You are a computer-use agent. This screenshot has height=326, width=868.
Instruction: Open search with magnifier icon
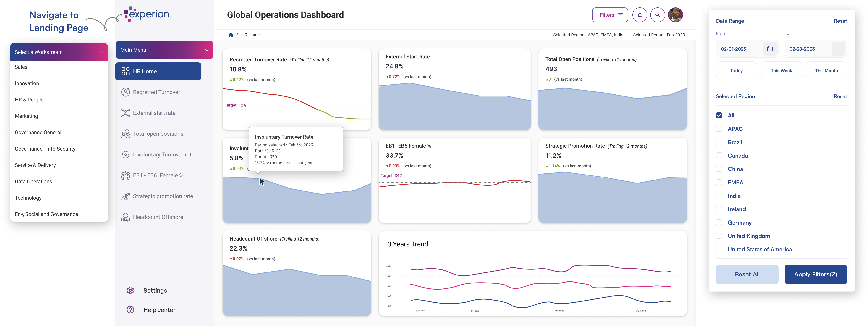(657, 15)
